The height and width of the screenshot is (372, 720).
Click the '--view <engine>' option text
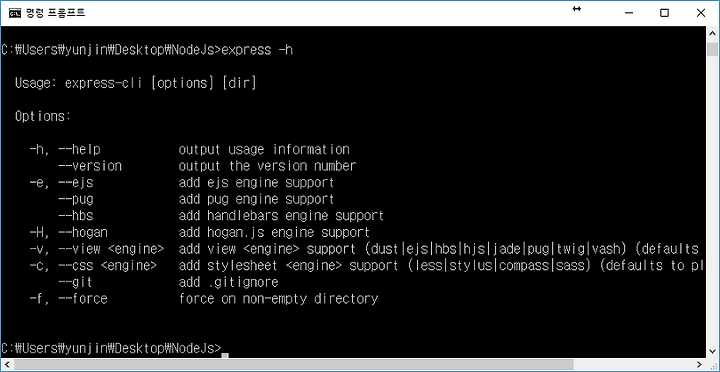tap(111, 249)
